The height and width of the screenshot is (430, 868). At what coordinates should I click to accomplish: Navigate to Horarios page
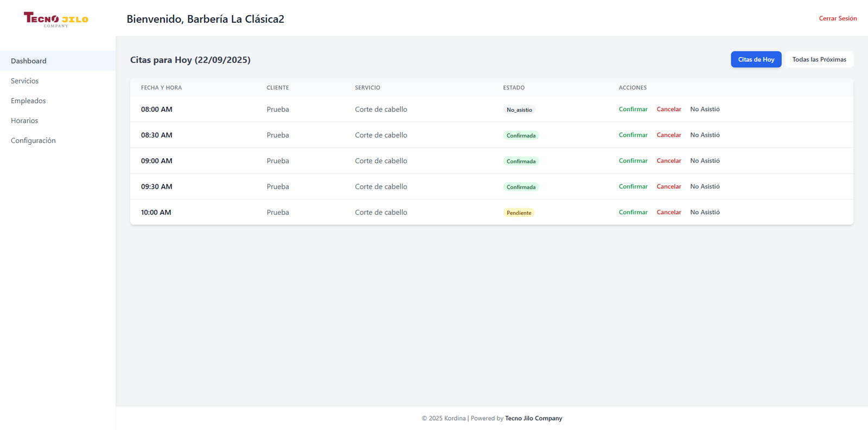(24, 120)
